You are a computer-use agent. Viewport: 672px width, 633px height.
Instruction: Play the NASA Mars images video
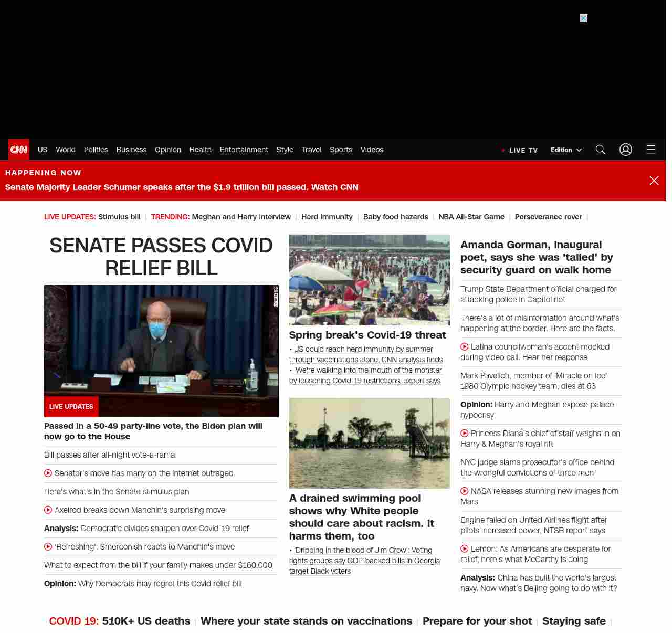tap(465, 491)
